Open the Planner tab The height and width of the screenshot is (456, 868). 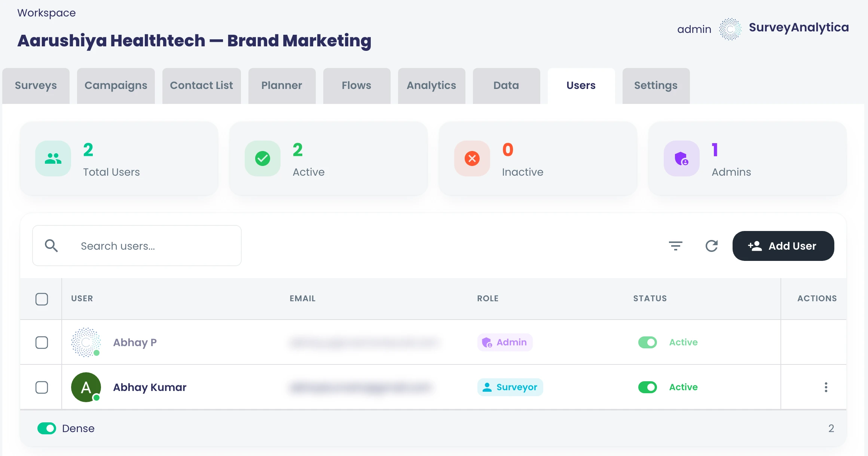282,86
